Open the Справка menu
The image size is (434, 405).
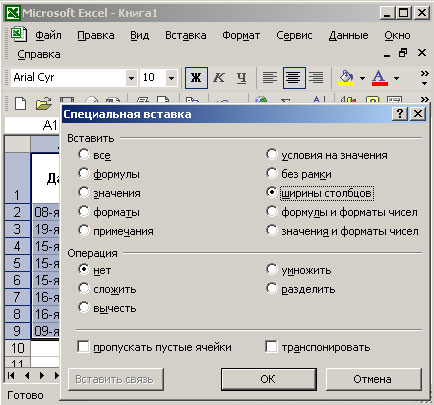39,54
